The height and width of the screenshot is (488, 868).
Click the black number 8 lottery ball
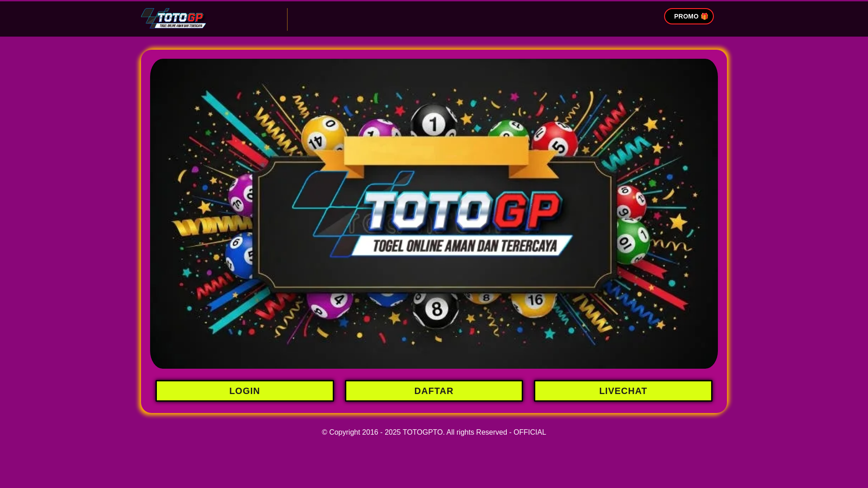(x=436, y=310)
